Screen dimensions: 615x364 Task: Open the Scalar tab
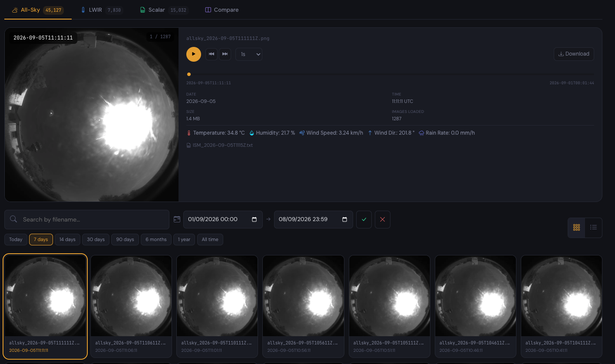pos(163,10)
